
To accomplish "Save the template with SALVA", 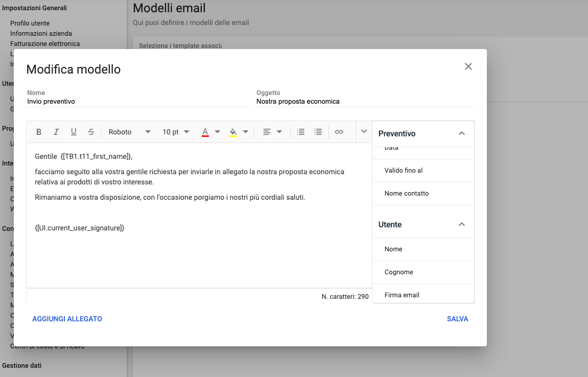I will click(458, 319).
